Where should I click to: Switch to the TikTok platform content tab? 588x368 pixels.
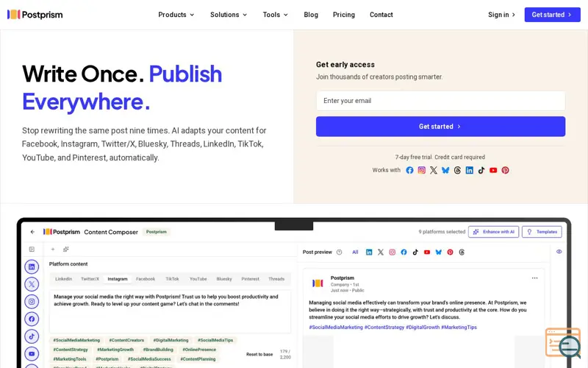click(x=173, y=279)
